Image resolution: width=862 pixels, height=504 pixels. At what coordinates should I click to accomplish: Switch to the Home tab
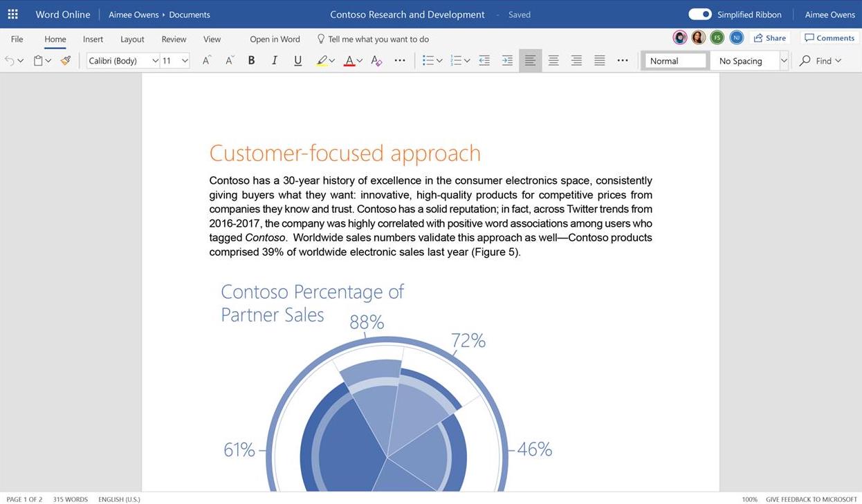pos(55,39)
